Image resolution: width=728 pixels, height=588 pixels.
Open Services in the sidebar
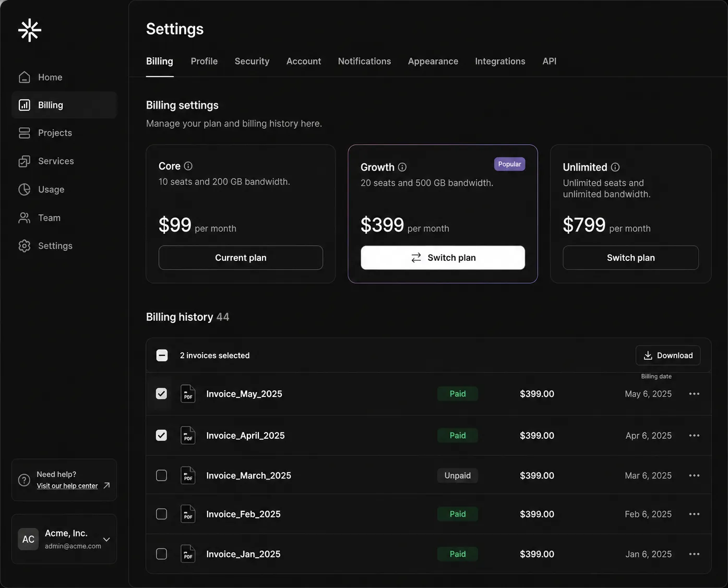(x=64, y=161)
